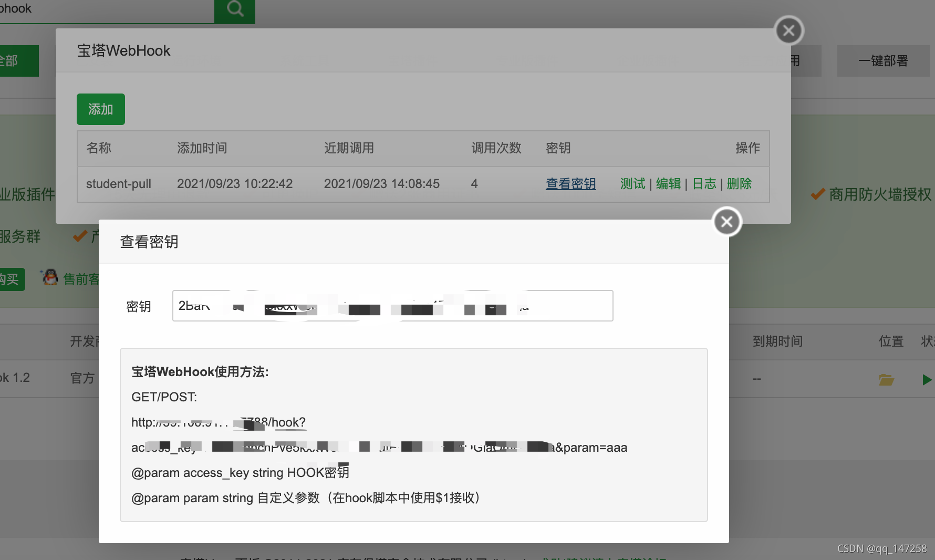Screen dimensions: 935x560
Task: Close the 宝塔WebHook dialog
Action: pyautogui.click(x=789, y=31)
